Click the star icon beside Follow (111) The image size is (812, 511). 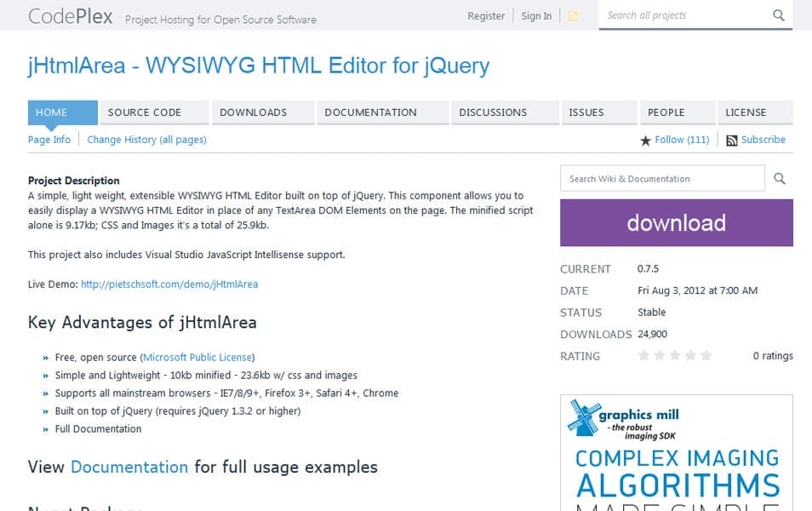coord(647,140)
